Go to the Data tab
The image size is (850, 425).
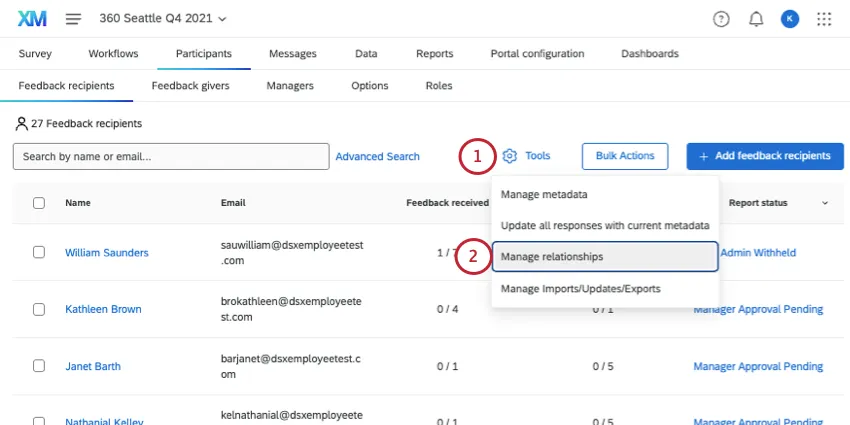pos(366,54)
